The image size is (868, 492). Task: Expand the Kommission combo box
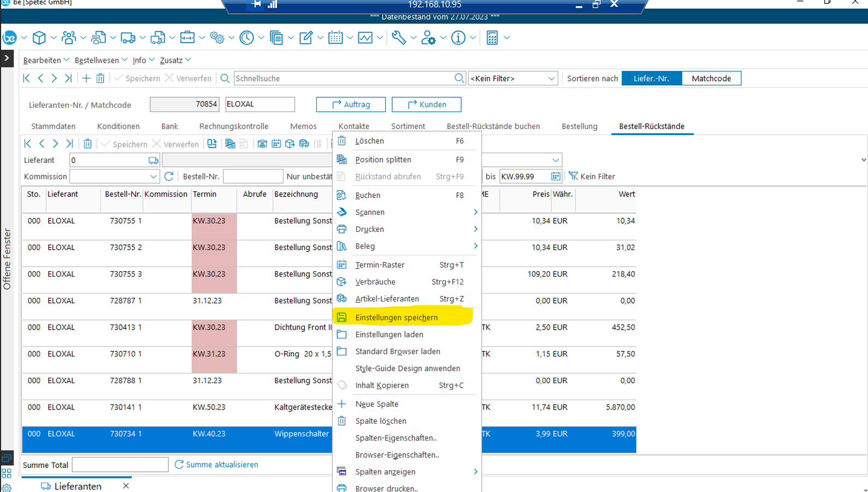tap(153, 177)
